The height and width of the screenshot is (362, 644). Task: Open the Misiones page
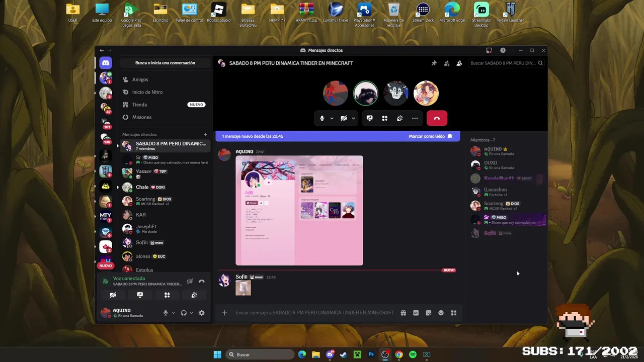coord(165,117)
